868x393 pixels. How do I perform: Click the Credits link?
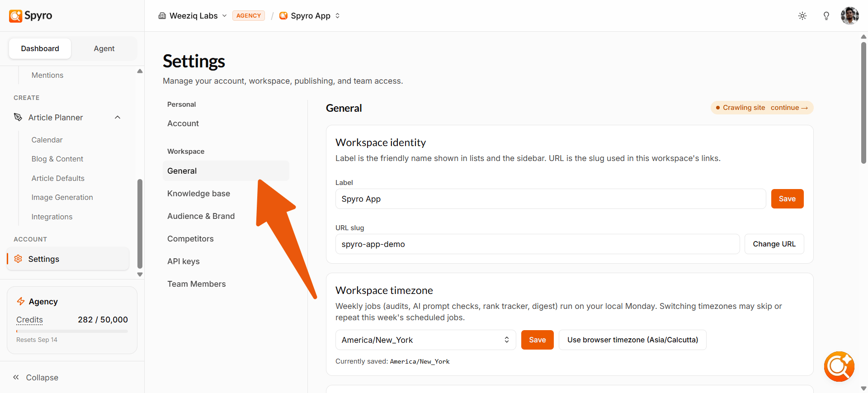click(29, 320)
